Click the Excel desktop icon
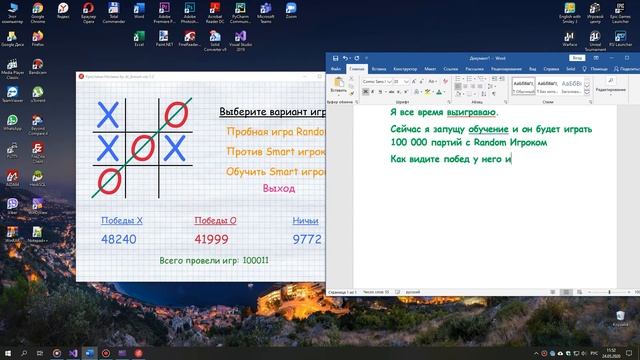This screenshot has width=640, height=360. click(x=139, y=39)
